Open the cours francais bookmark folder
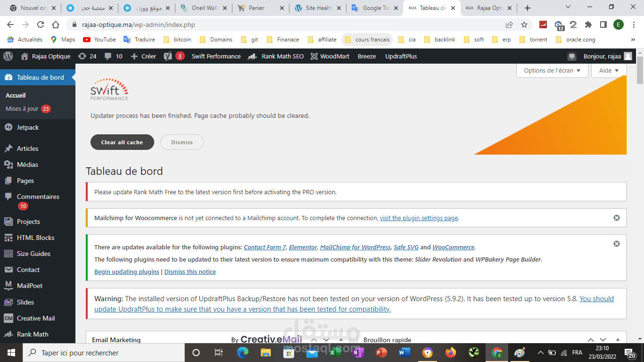This screenshot has width=644, height=362. 367,40
